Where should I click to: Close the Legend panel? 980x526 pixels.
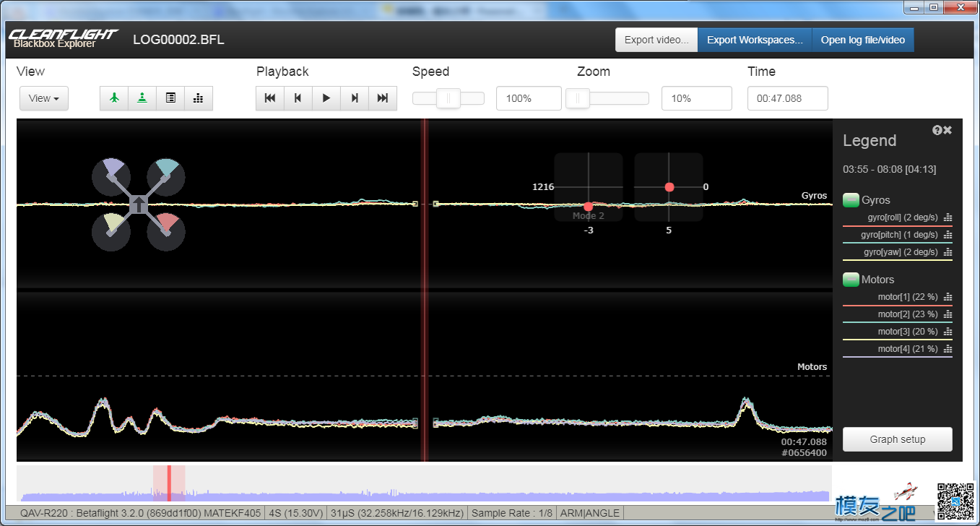(x=948, y=130)
